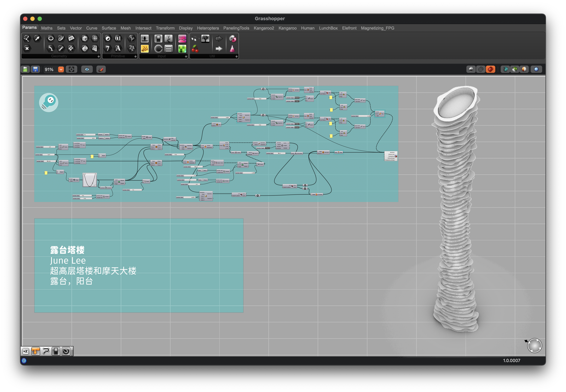Open the Transform tab
Image resolution: width=566 pixels, height=392 pixels.
click(x=165, y=28)
